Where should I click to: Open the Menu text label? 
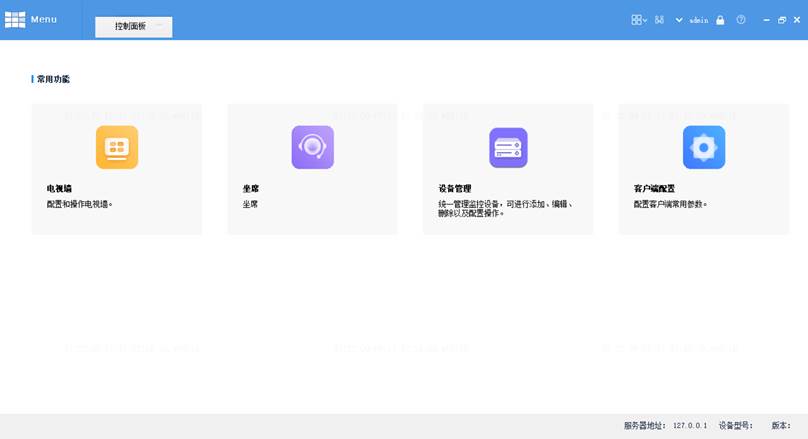coord(44,19)
